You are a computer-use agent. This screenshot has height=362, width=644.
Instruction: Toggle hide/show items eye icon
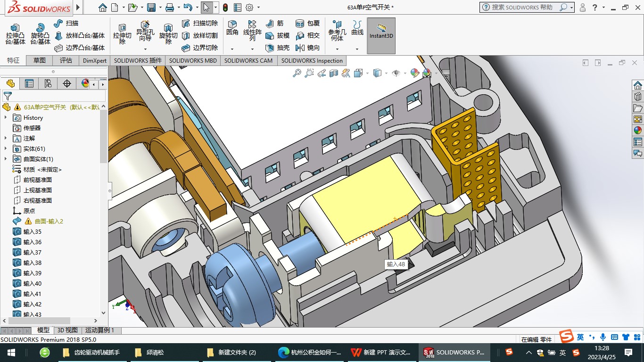(x=396, y=73)
